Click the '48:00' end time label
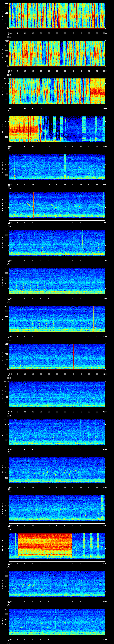This screenshot has height=644, width=114. pos(105,639)
